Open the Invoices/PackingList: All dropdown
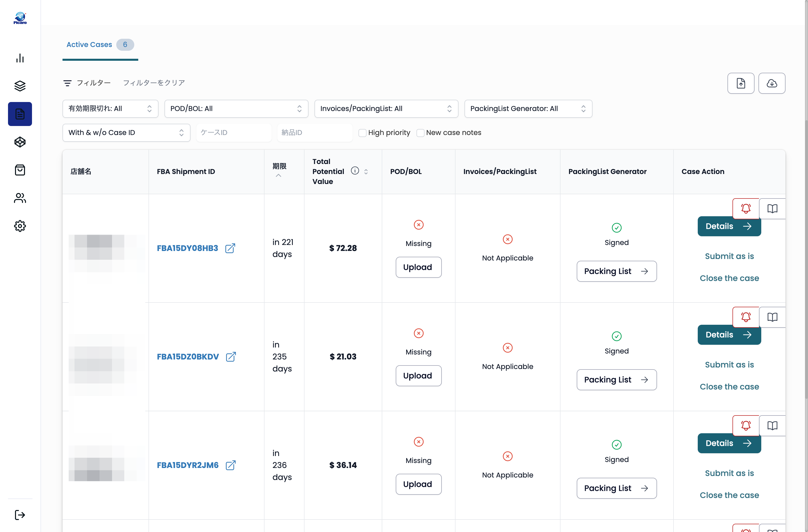Viewport: 808px width, 532px height. 386,109
